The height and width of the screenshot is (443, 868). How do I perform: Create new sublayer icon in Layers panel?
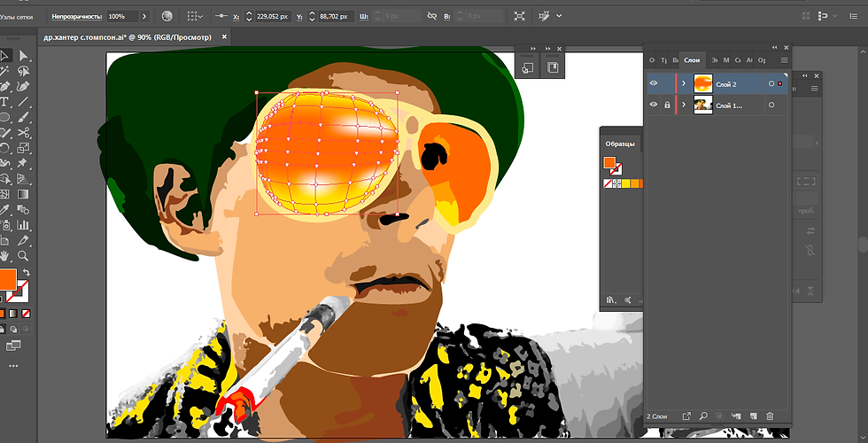click(736, 416)
